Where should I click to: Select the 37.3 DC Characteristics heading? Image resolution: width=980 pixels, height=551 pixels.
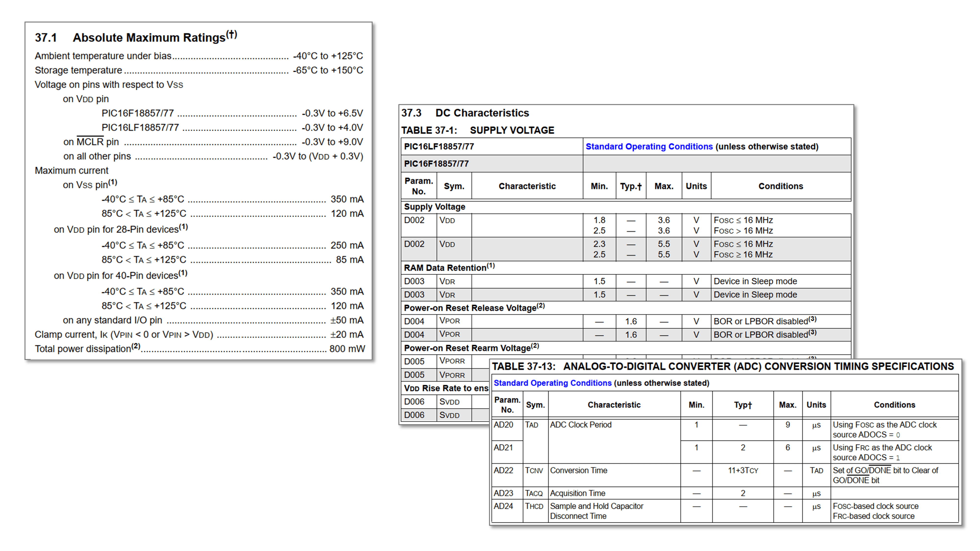click(x=465, y=113)
